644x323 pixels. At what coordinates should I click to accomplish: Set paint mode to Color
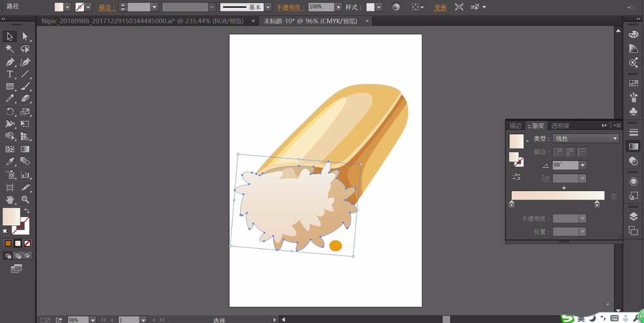(8, 243)
